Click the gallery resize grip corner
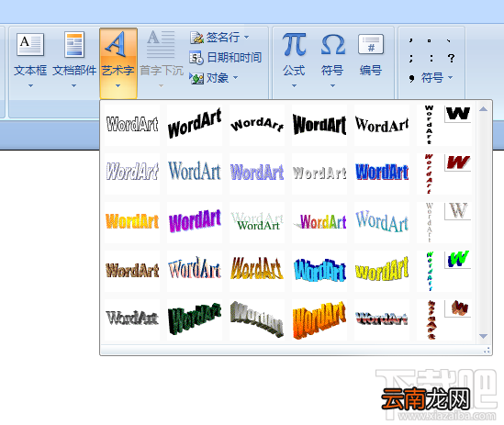 point(487,350)
